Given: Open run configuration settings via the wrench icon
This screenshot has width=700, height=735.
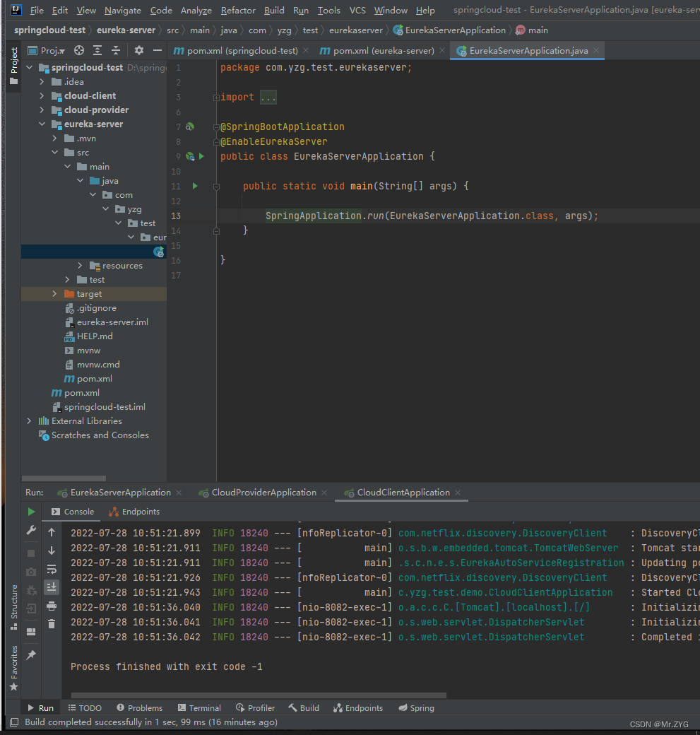Looking at the screenshot, I should pyautogui.click(x=31, y=530).
